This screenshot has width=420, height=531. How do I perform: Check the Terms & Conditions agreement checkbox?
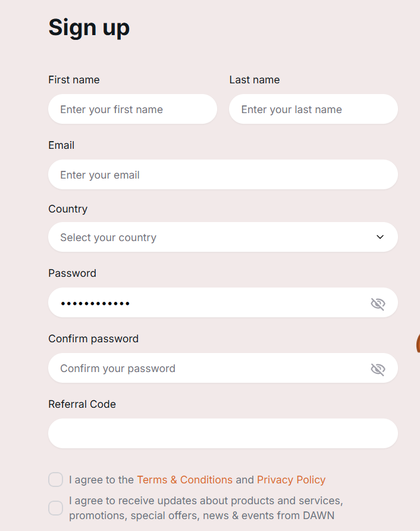55,480
